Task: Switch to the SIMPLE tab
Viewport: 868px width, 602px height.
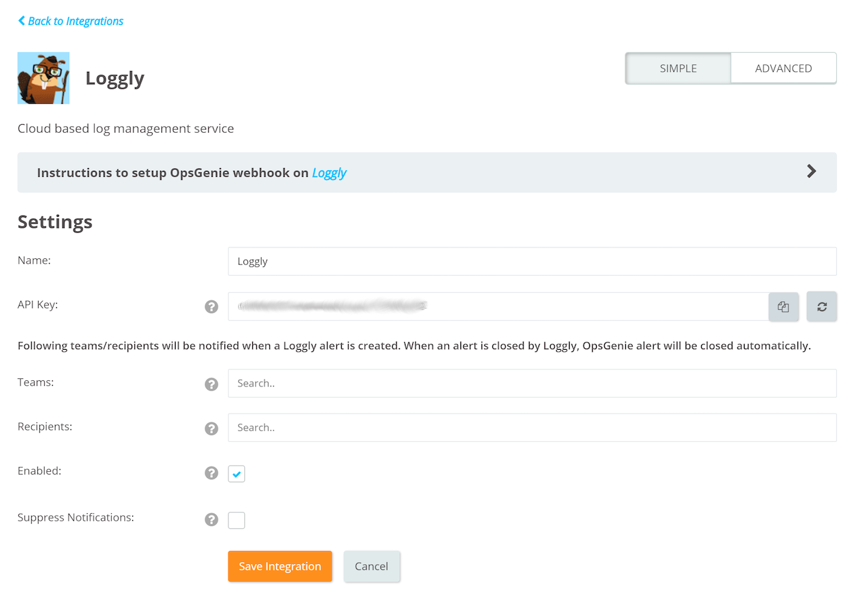Action: pos(678,68)
